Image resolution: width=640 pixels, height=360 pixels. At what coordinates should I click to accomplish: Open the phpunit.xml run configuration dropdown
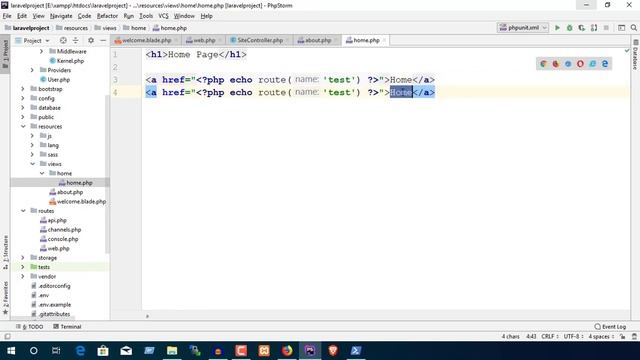(x=522, y=28)
